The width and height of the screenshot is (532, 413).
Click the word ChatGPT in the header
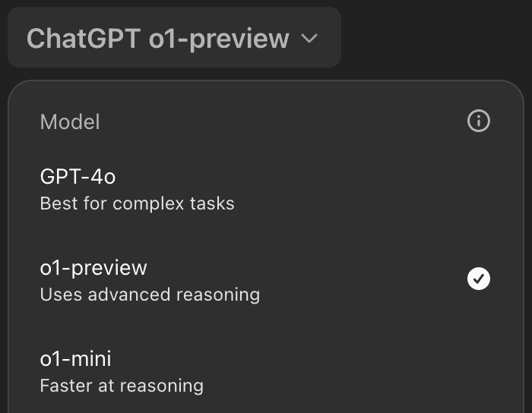(x=84, y=38)
